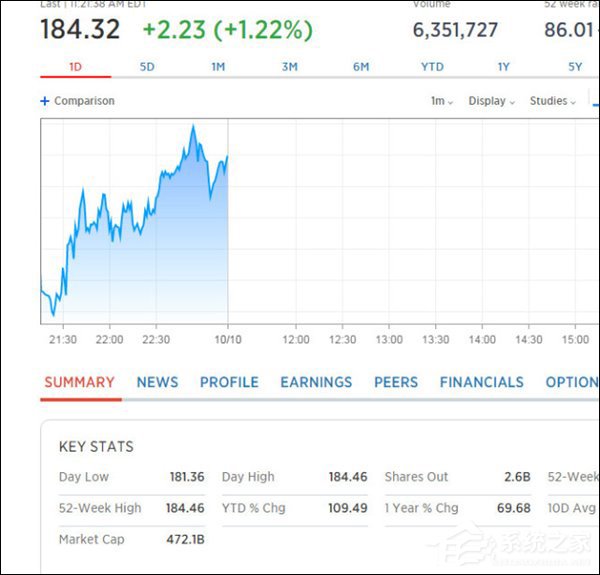Expand the Display dropdown
The width and height of the screenshot is (600, 575).
(x=492, y=101)
